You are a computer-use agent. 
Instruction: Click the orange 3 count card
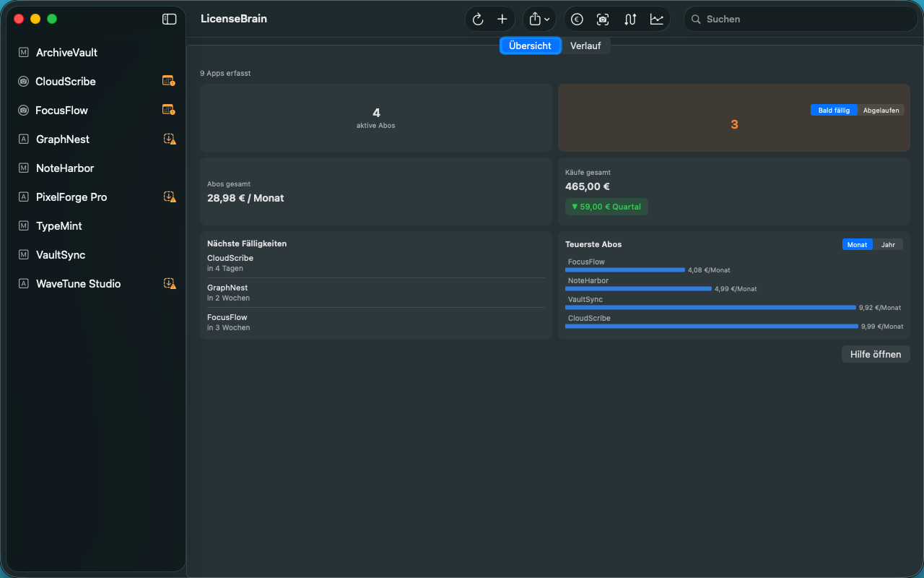734,118
